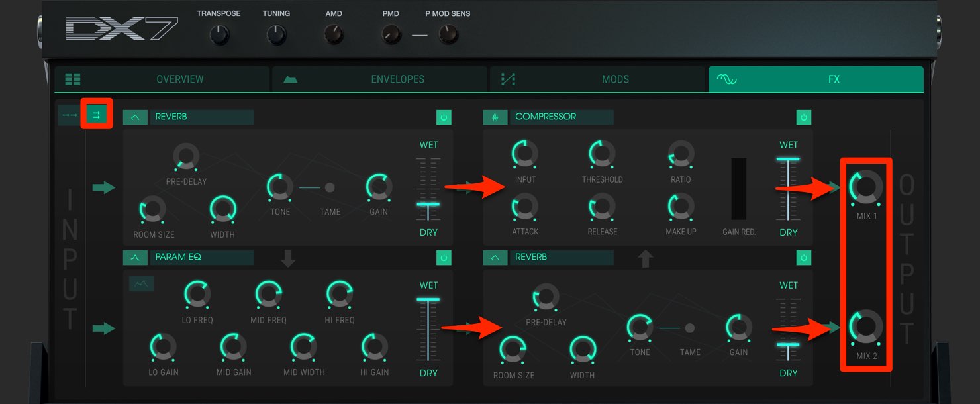
Task: Switch to the MODS tab
Action: point(599,79)
